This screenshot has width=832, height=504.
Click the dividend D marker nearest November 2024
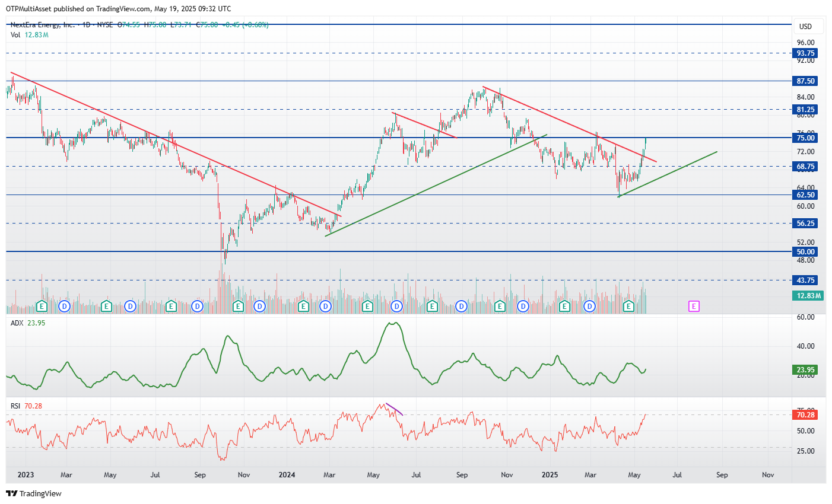click(x=523, y=306)
